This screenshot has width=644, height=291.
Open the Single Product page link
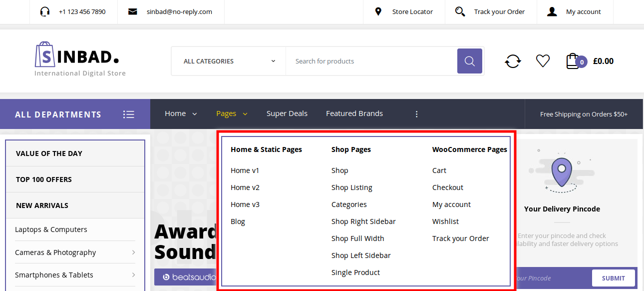coord(356,272)
